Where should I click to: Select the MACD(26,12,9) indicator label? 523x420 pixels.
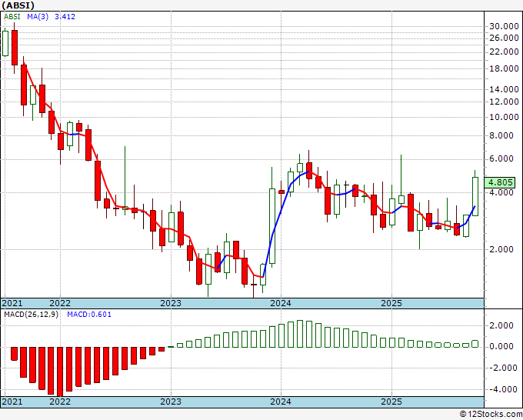tap(31, 315)
